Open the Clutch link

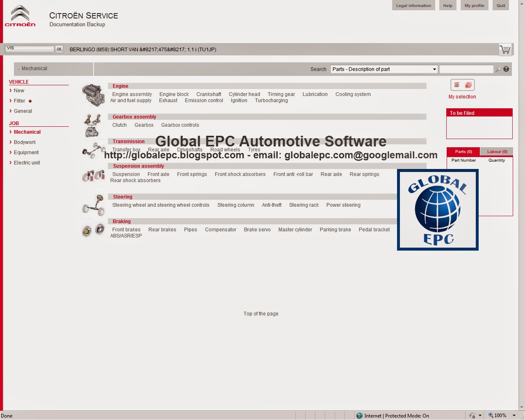click(x=119, y=125)
